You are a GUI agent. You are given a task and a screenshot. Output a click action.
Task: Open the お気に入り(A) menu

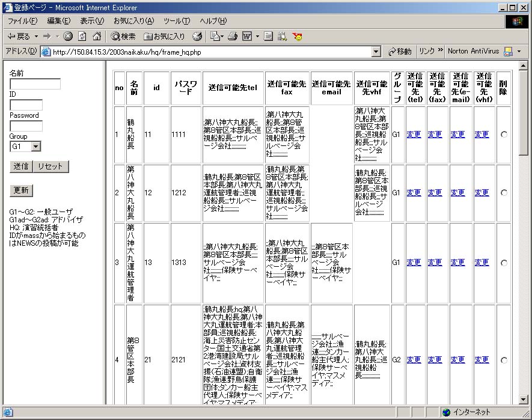click(x=133, y=21)
